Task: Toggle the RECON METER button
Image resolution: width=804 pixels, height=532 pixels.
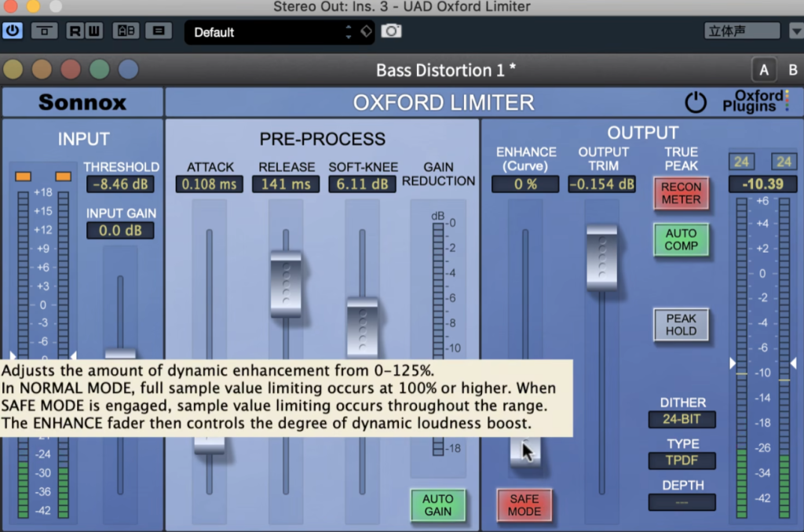Action: 681,193
